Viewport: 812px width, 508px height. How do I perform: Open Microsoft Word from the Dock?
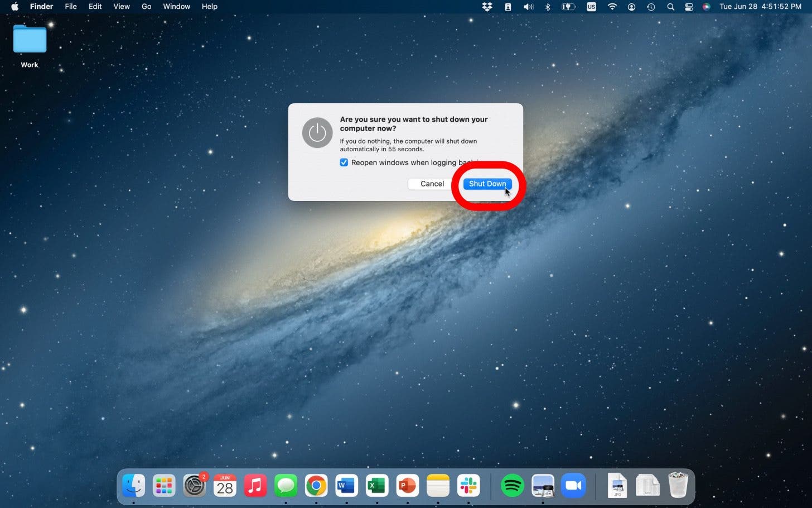tap(346, 485)
